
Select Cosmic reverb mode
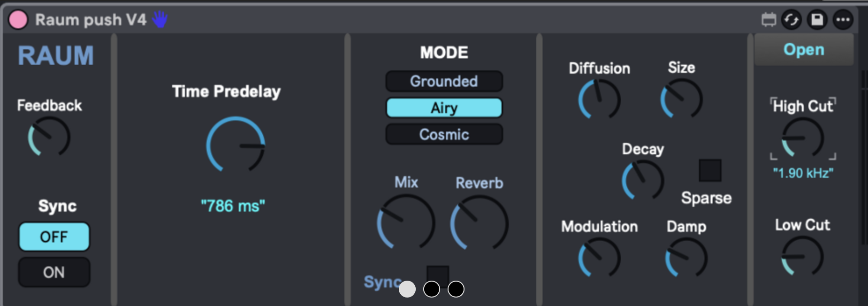[x=444, y=135]
